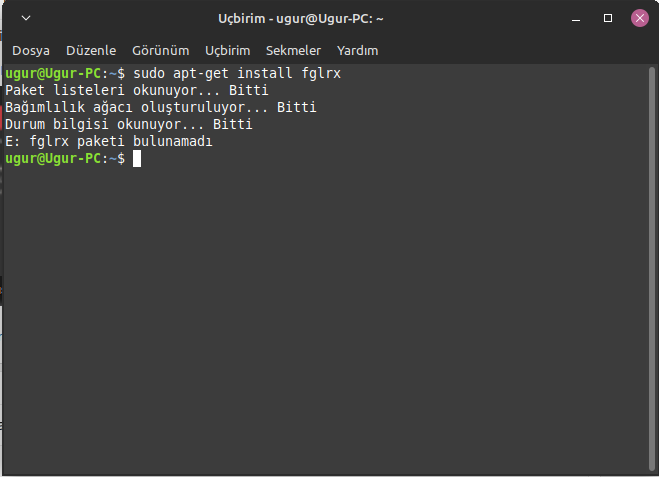
Task: Click the 'sudo apt-get install fglrx' command text
Action: pos(244,74)
